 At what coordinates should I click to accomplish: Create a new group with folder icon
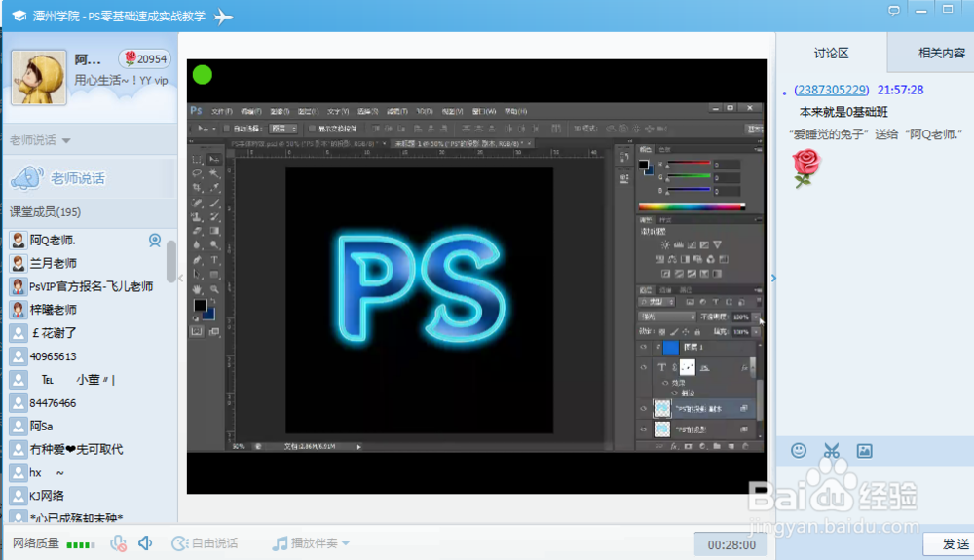pyautogui.click(x=717, y=446)
